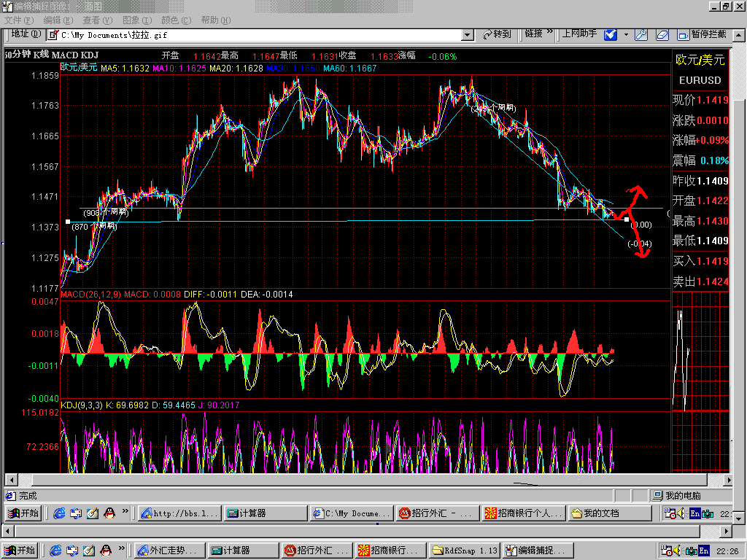Click the EURUSD label in quote panel
This screenshot has height=560, width=747.
(x=700, y=80)
